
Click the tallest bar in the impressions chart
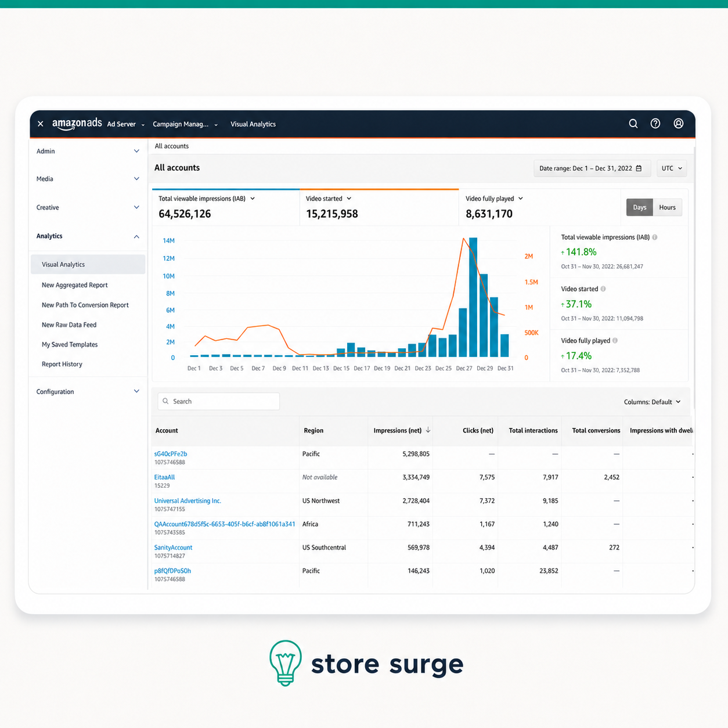point(473,297)
